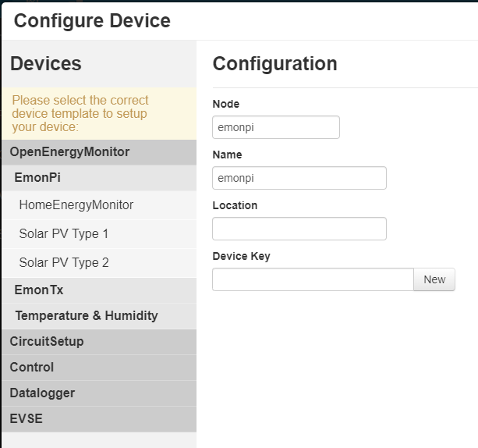
Task: Expand the Datalogger device group
Action: coord(99,393)
